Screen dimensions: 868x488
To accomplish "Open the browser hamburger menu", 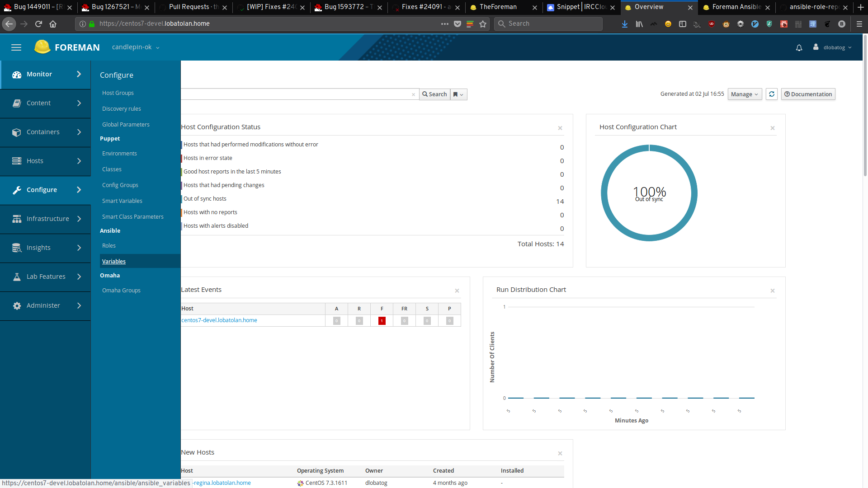I will (859, 24).
